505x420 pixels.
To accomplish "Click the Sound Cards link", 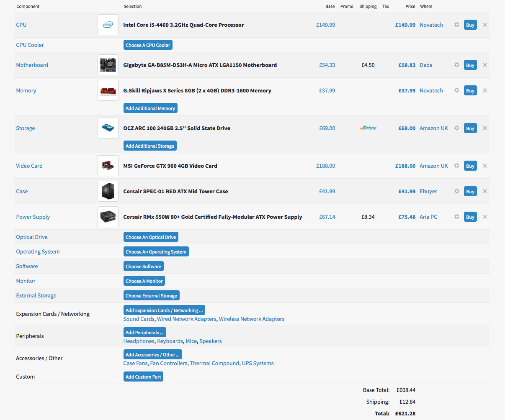I will 139,319.
